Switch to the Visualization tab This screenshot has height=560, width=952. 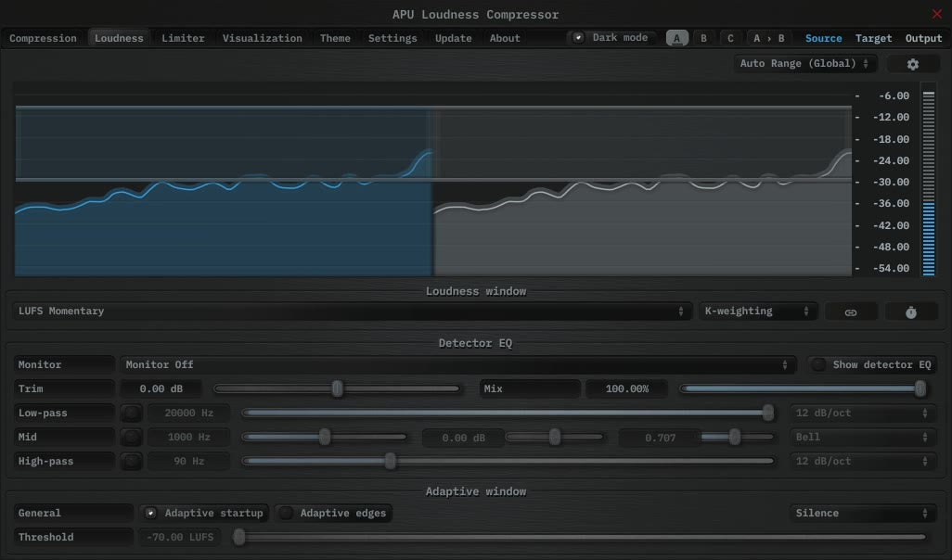pyautogui.click(x=263, y=38)
